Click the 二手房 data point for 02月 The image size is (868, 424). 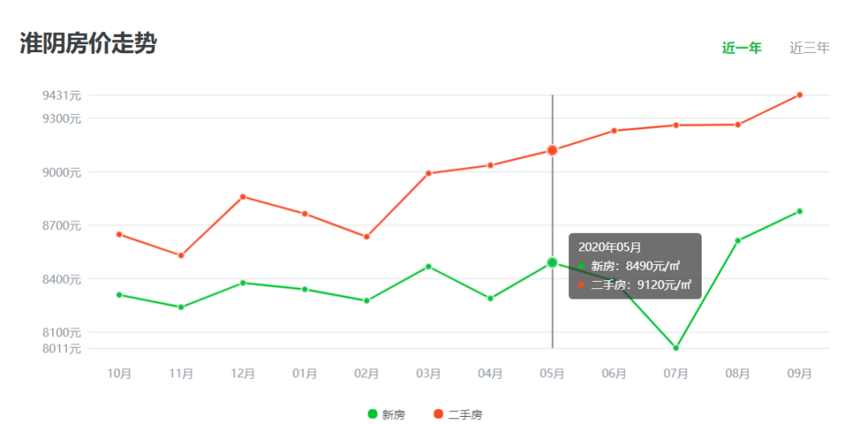click(366, 237)
